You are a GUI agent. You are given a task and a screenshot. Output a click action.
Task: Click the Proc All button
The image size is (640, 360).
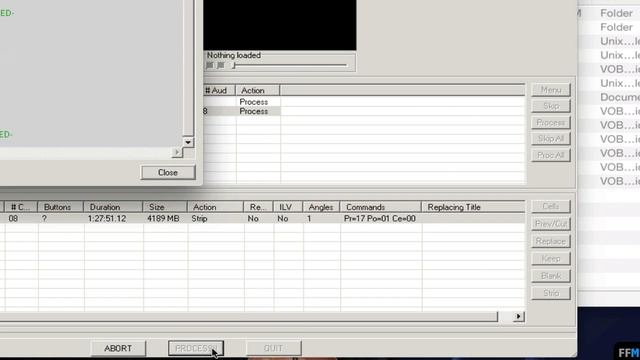(551, 155)
